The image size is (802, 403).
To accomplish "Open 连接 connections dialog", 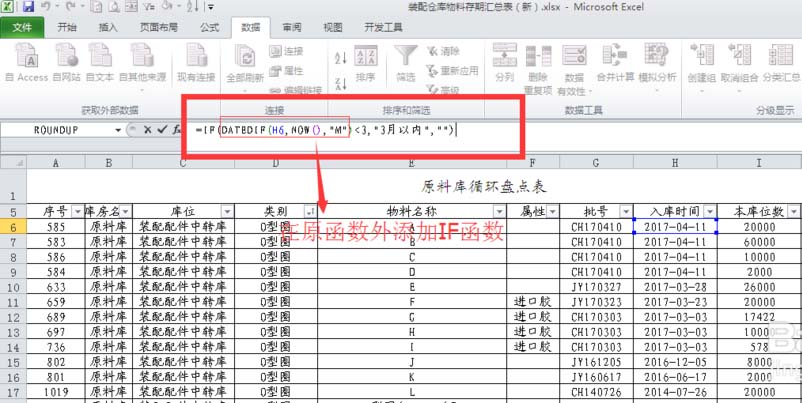I will click(286, 51).
